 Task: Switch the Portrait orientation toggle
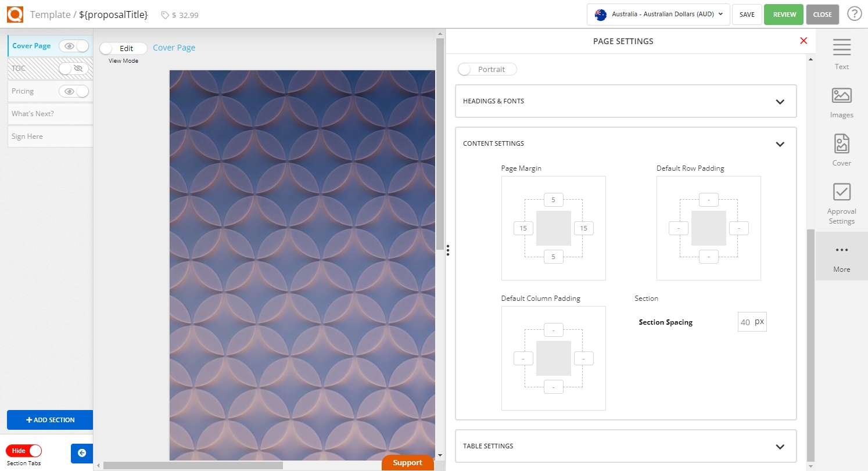(x=487, y=69)
